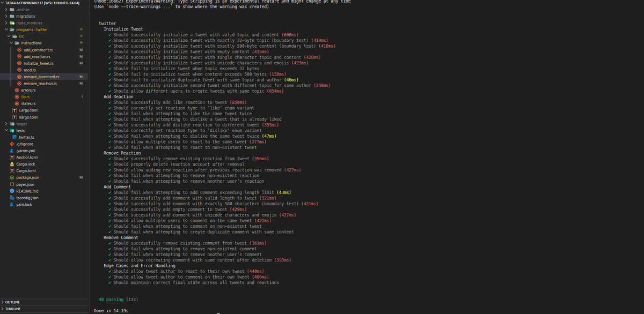
Task: Click 'topic exceeds 32 bytes' test line
Action: [184, 69]
